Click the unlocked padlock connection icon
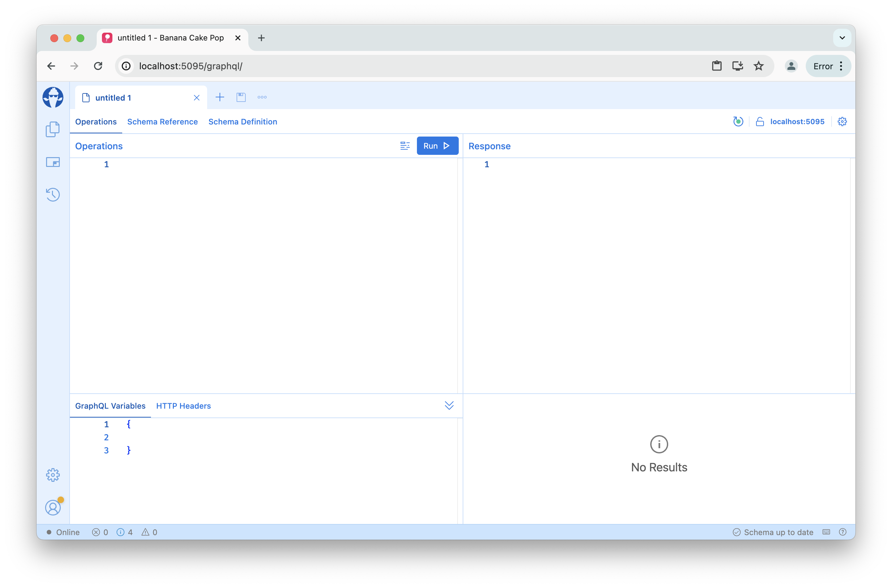The height and width of the screenshot is (588, 892). click(760, 121)
